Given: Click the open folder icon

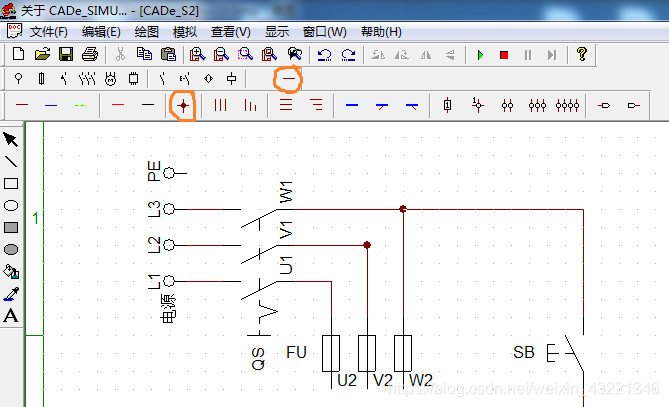Looking at the screenshot, I should (x=42, y=54).
